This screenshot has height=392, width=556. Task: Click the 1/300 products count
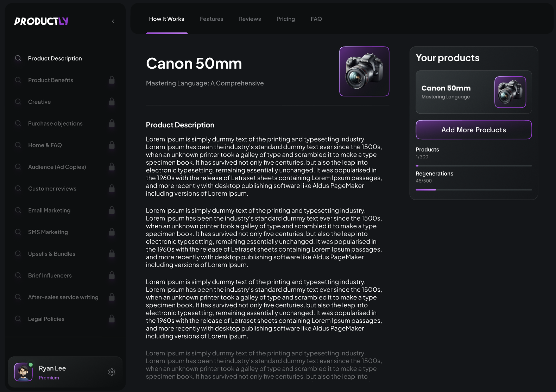click(422, 157)
